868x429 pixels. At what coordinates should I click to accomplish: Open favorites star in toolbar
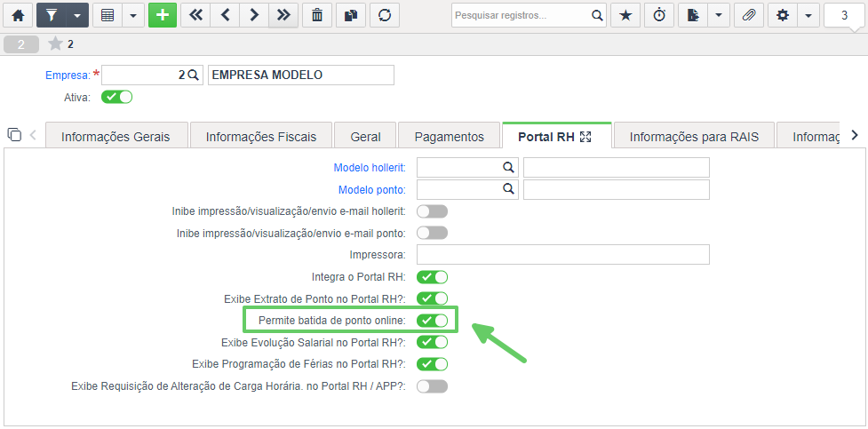pos(625,15)
